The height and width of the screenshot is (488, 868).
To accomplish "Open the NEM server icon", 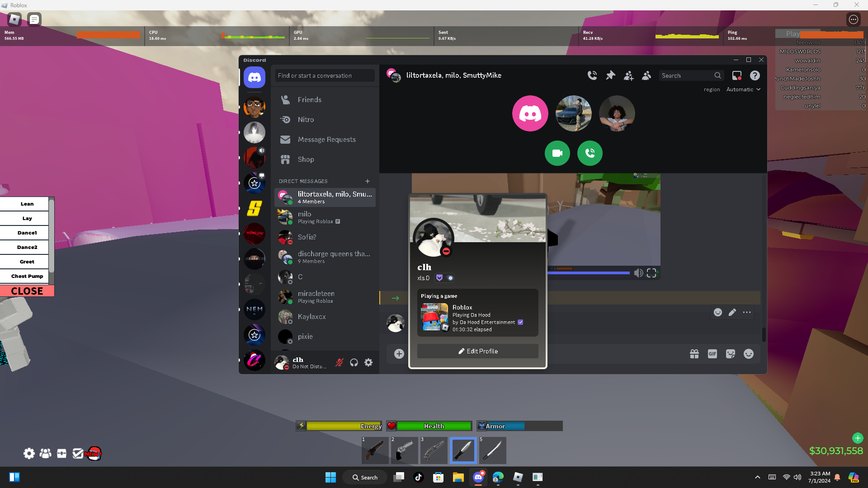I will click(x=255, y=310).
